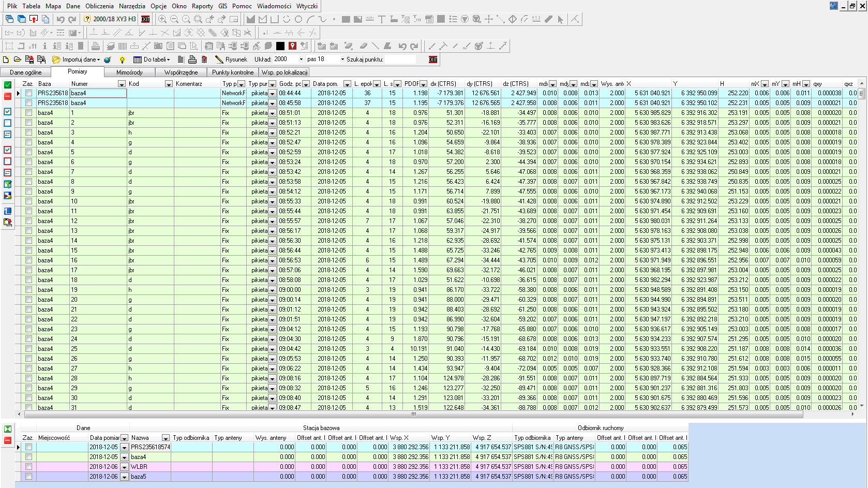Screen dimensions: 868x488
Task: Check the Zaz. box for point number 1
Action: 29,113
